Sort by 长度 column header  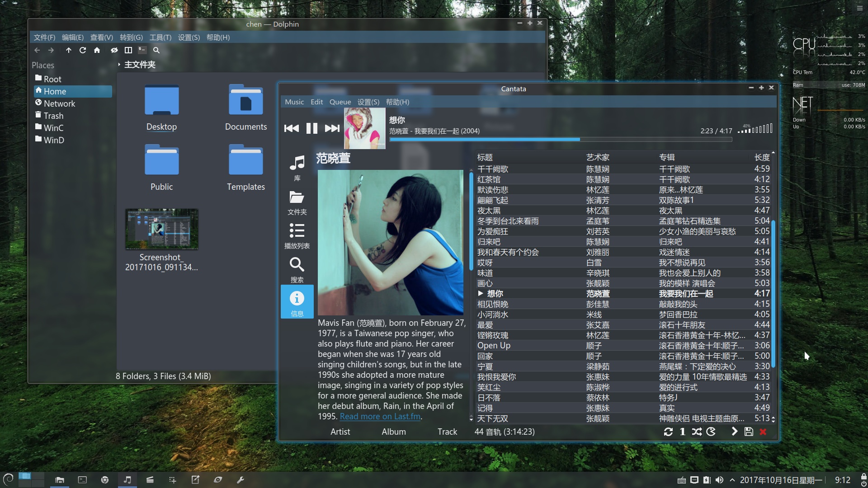point(762,157)
